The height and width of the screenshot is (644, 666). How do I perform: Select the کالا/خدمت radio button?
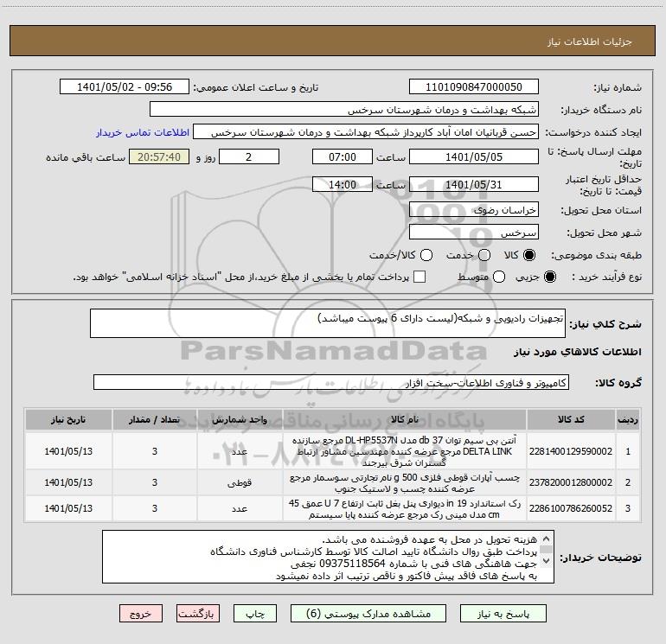tap(426, 255)
